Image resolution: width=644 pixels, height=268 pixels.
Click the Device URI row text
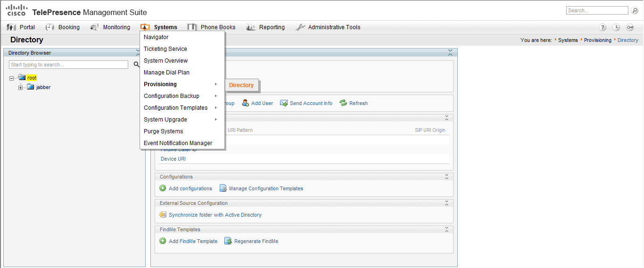(173, 159)
